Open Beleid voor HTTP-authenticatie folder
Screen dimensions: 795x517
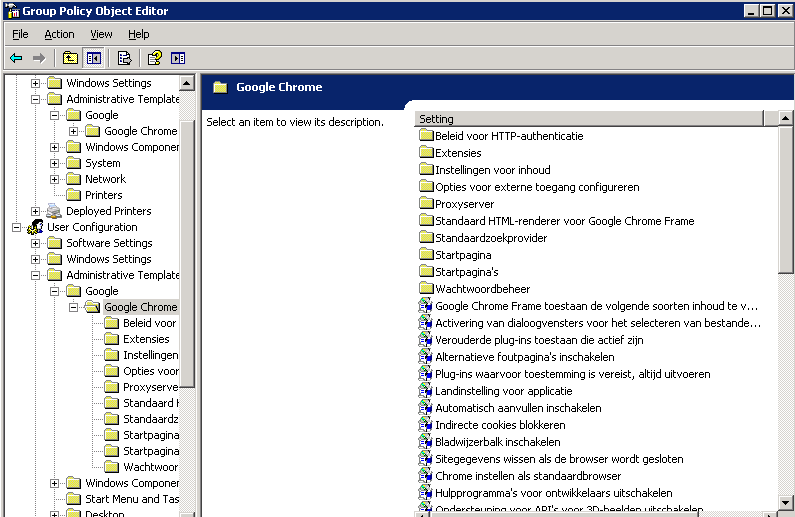[x=509, y=136]
